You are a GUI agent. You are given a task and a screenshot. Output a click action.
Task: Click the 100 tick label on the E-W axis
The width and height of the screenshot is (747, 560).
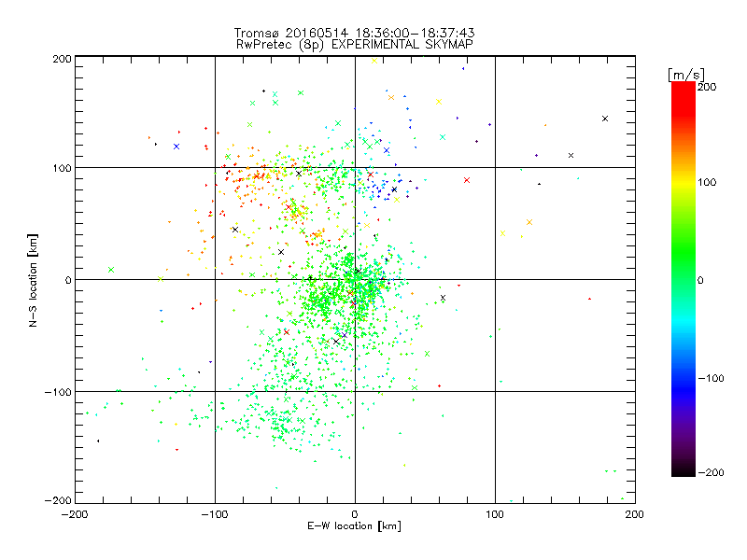point(495,514)
